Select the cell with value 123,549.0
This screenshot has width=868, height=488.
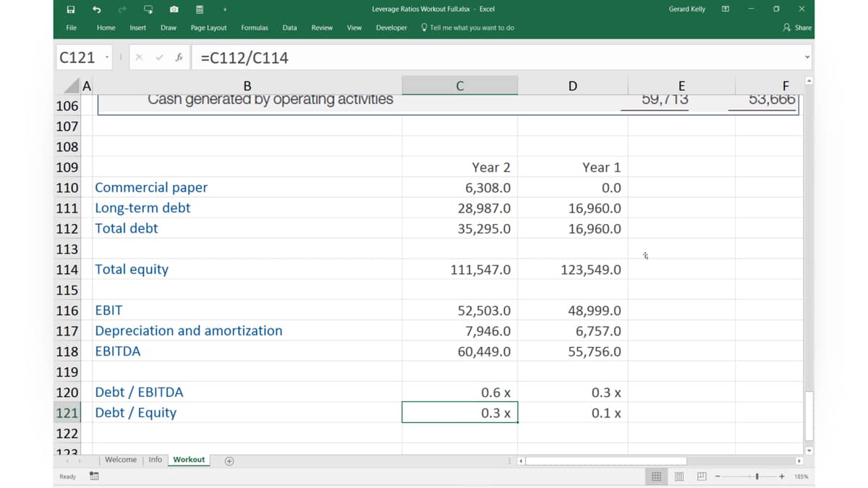[572, 269]
